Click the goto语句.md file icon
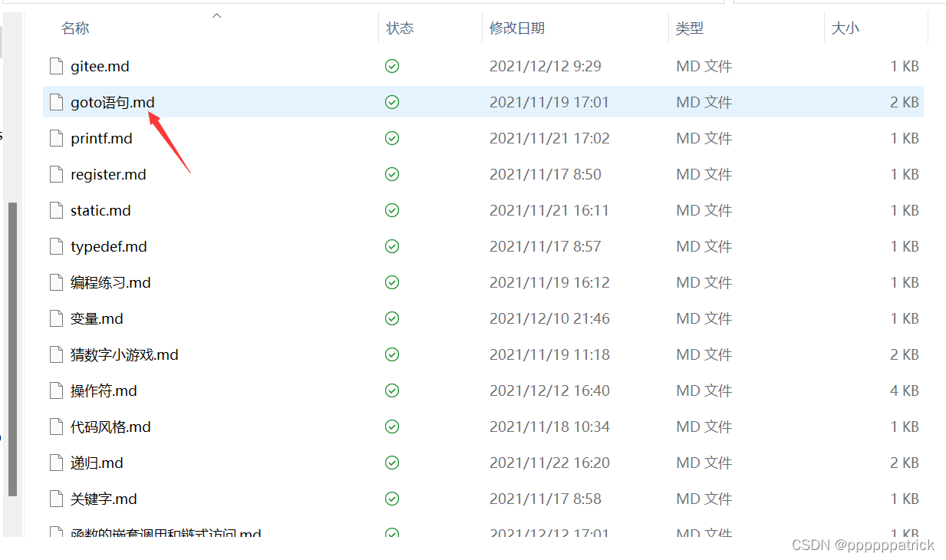Image resolution: width=946 pixels, height=560 pixels. click(x=55, y=102)
